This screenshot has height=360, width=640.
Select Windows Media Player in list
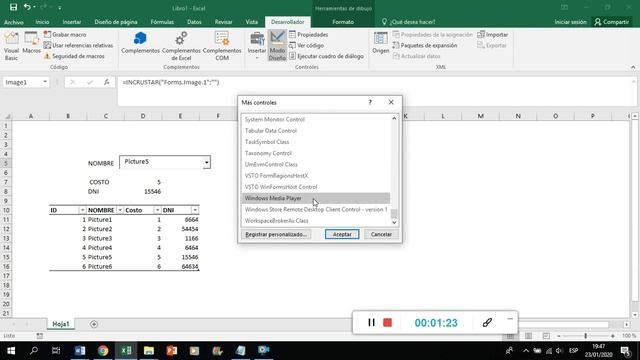pos(316,198)
